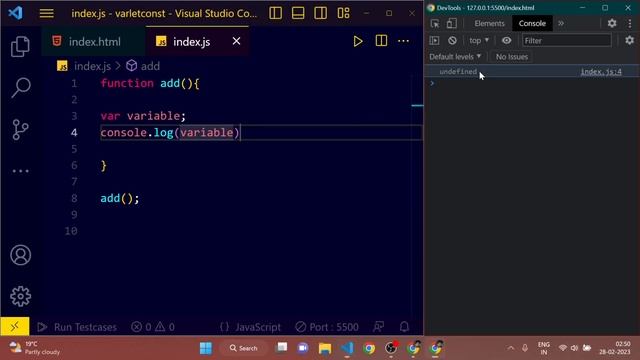Click the Port : 5500 Live Server item
640x360 pixels.
(327, 327)
